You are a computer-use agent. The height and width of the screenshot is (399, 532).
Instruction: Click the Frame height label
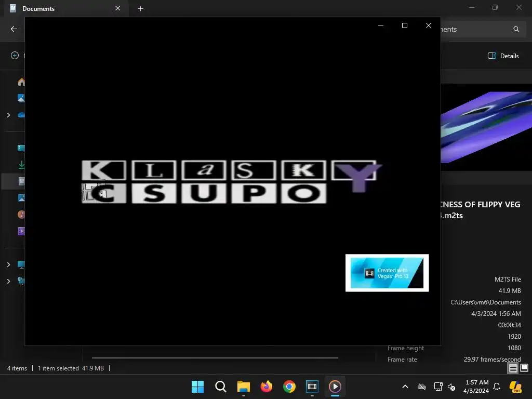405,348
